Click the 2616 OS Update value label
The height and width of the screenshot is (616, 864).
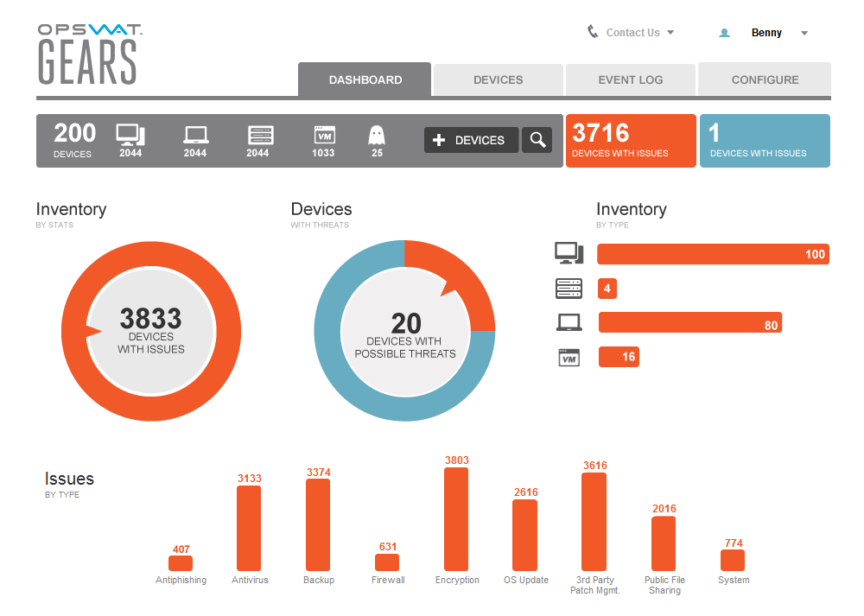point(525,492)
